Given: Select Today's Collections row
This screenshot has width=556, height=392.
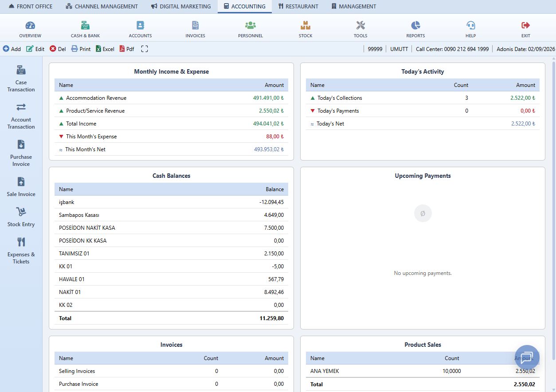Looking at the screenshot, I should pyautogui.click(x=423, y=98).
